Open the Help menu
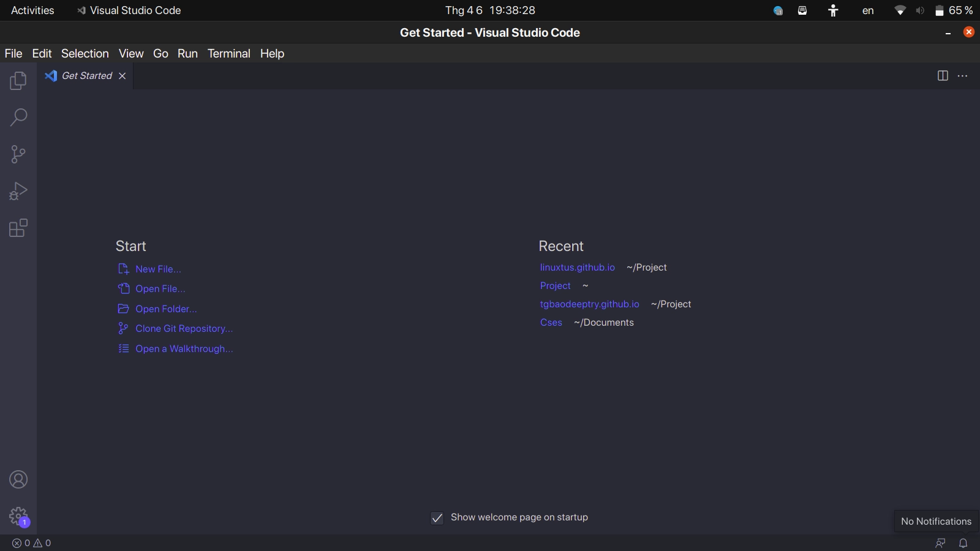Screen dimensions: 980x551 pos(272,53)
